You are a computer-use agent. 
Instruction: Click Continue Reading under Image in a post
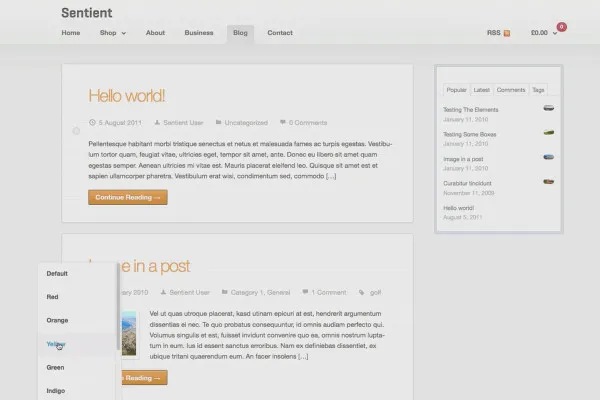point(144,378)
